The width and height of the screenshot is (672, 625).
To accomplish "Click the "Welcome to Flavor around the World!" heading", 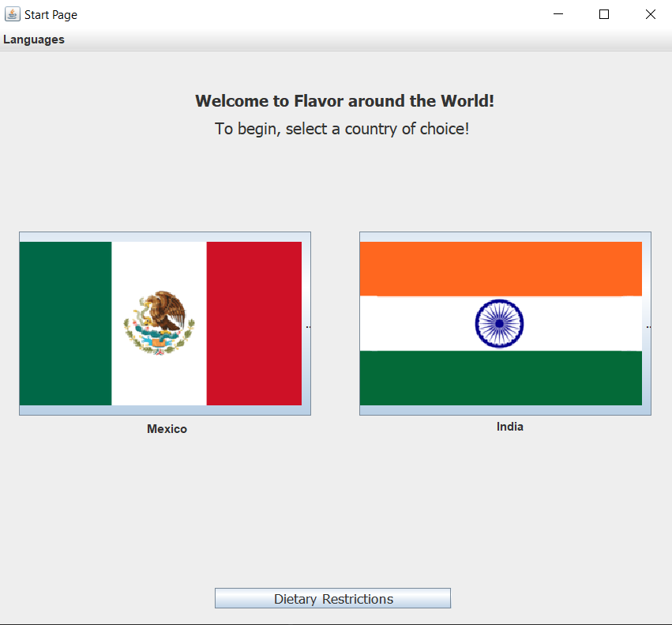I will coord(344,101).
